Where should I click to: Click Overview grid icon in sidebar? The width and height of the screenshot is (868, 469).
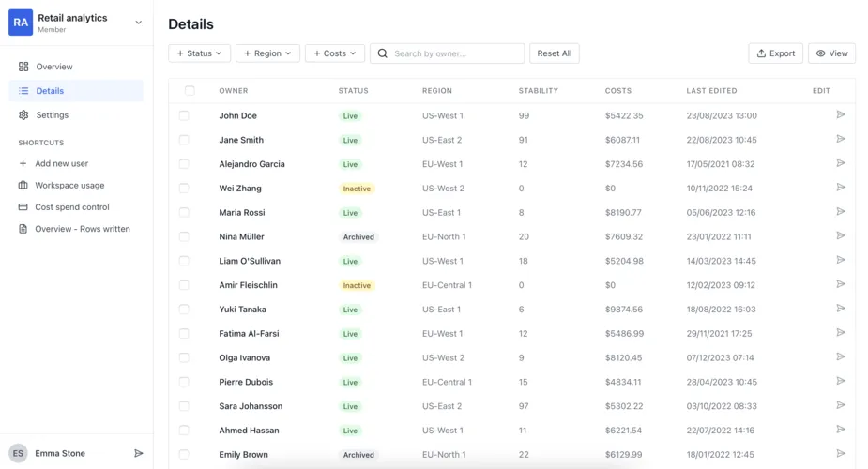(23, 67)
